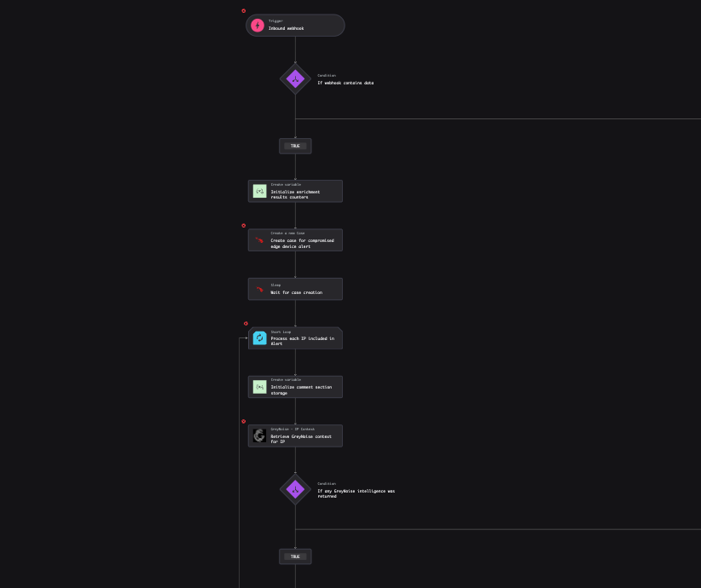The width and height of the screenshot is (701, 588).
Task: Select the blue Short Loop cycle icon
Action: pyautogui.click(x=260, y=337)
